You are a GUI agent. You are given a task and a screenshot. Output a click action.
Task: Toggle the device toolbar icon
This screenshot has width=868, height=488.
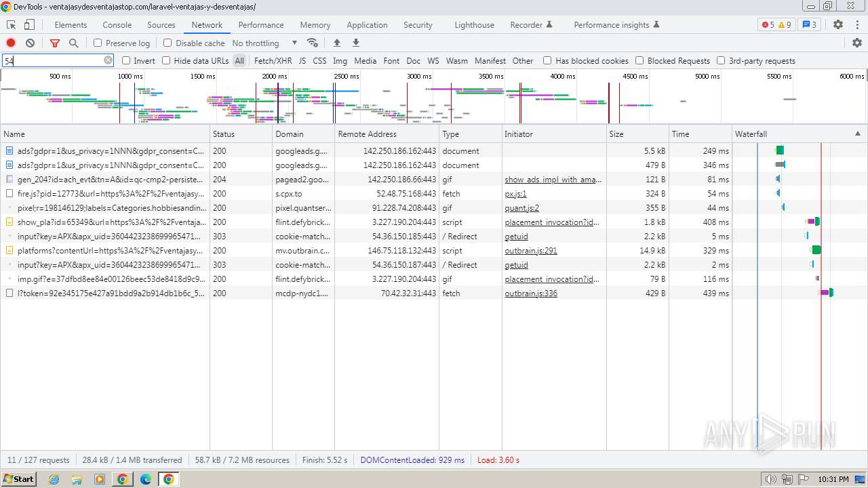tap(29, 24)
